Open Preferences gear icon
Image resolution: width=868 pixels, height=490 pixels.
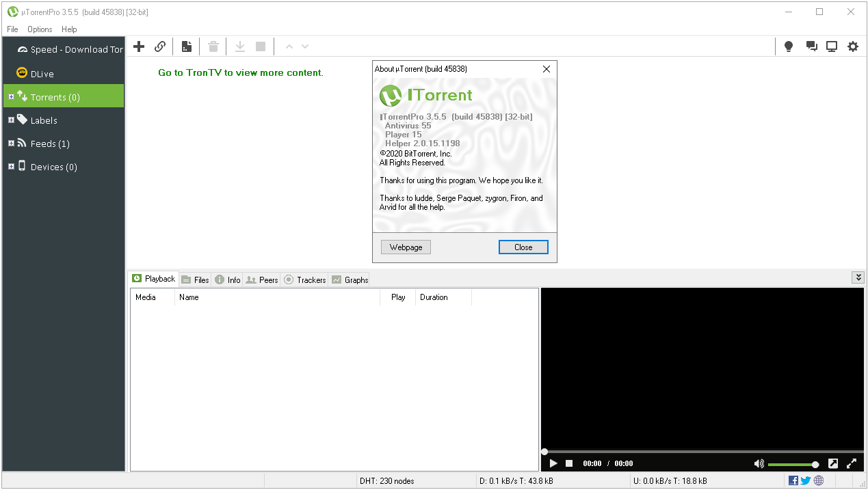[x=853, y=46]
